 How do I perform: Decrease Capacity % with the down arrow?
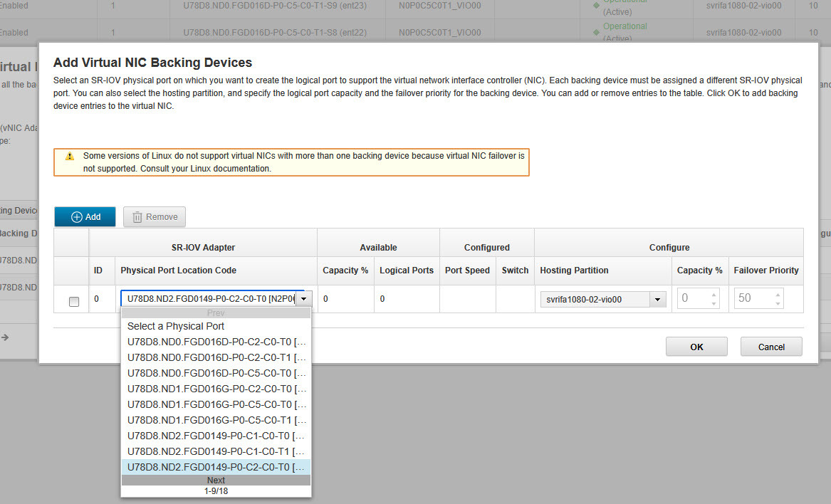tap(714, 304)
